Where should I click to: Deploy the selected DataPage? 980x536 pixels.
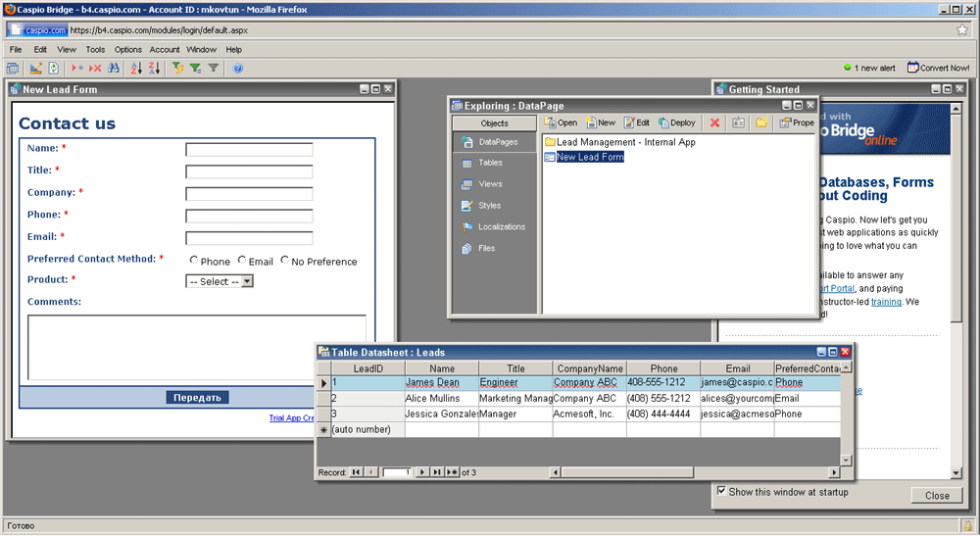click(677, 123)
